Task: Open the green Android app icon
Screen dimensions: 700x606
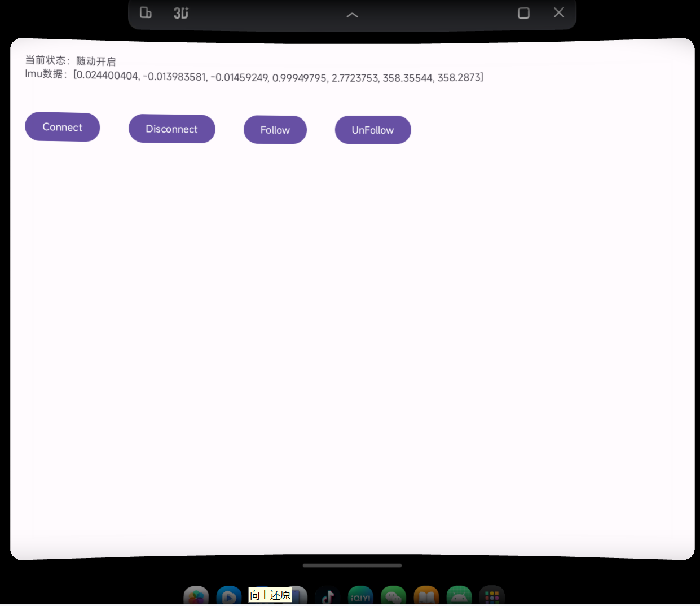Action: click(x=459, y=596)
